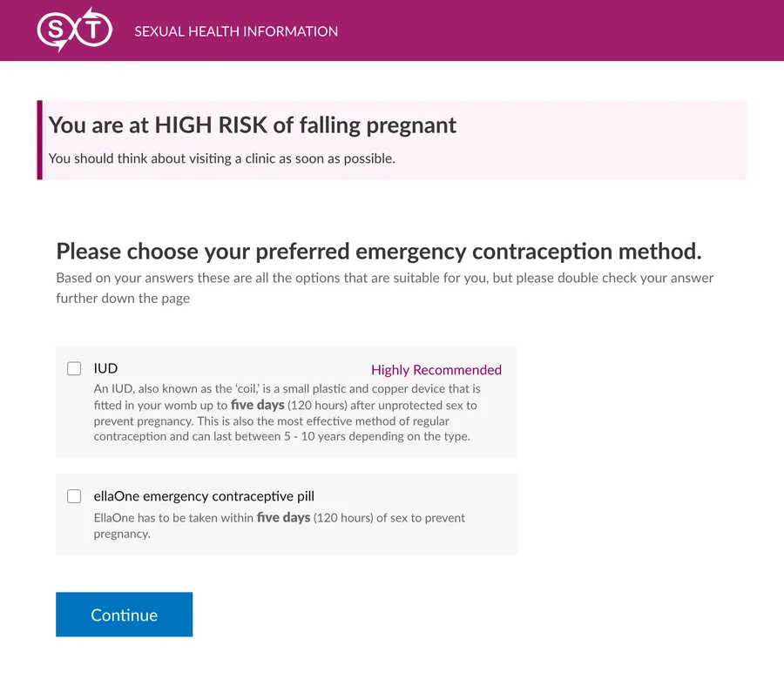The width and height of the screenshot is (784, 679).
Task: Click the Highly Recommended tag
Action: click(436, 370)
